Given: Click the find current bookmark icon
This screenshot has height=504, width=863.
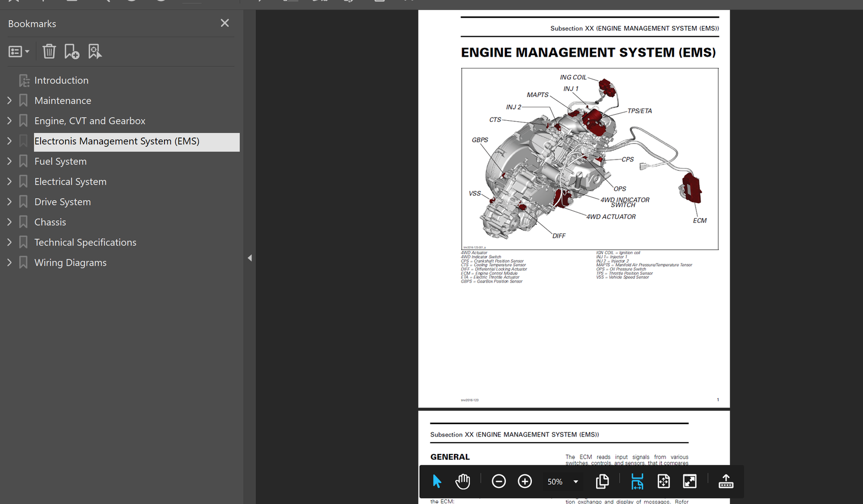Looking at the screenshot, I should click(x=95, y=51).
